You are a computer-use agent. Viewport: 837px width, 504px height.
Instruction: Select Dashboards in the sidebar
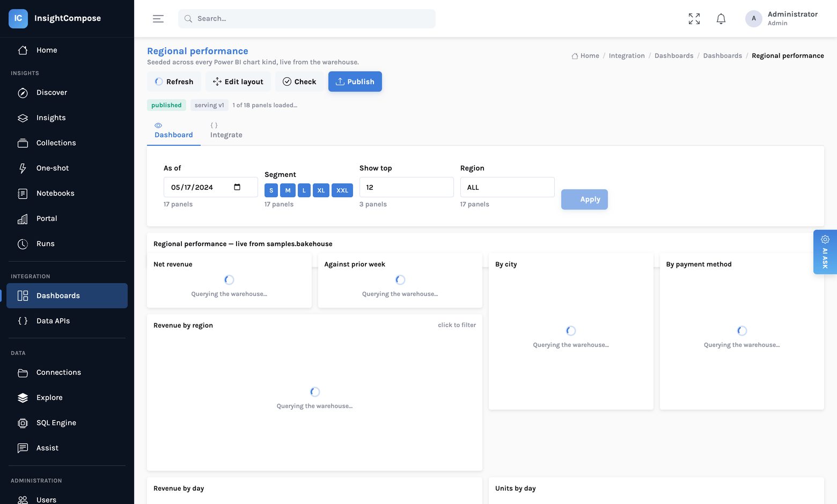click(67, 296)
